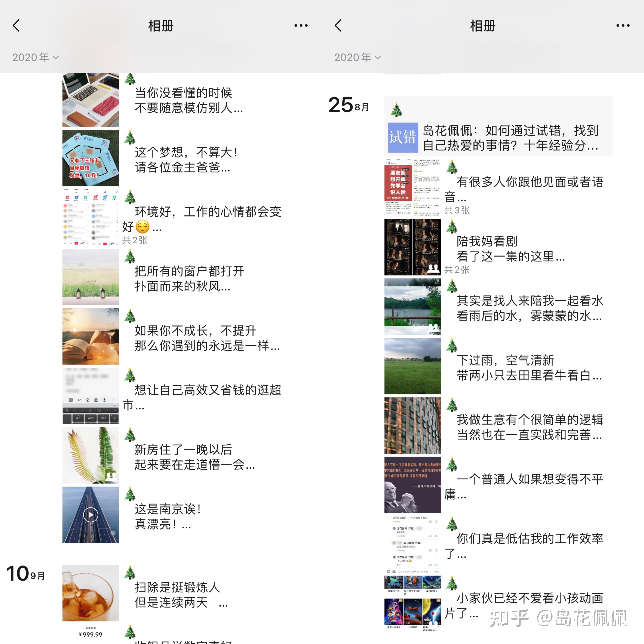Open post 这是南京诶！

click(x=168, y=516)
